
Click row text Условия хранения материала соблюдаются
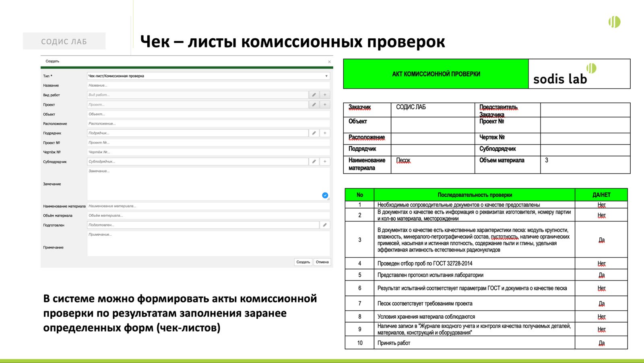(426, 317)
